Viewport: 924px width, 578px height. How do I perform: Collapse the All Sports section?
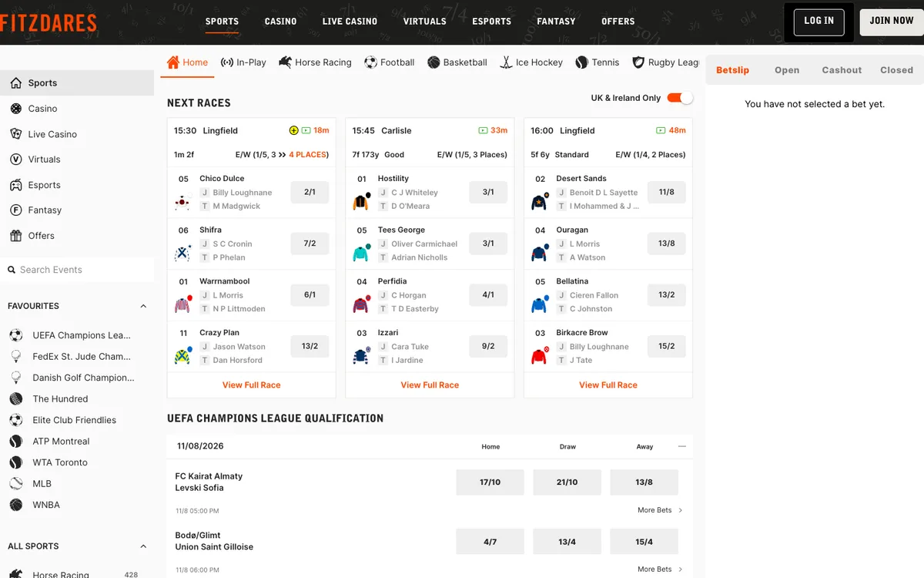(x=143, y=546)
